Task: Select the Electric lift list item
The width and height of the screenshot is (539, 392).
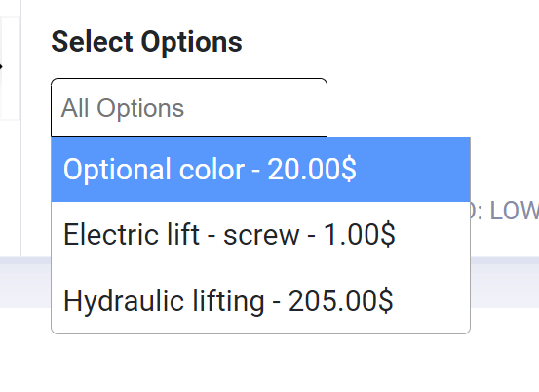Action: (x=260, y=234)
